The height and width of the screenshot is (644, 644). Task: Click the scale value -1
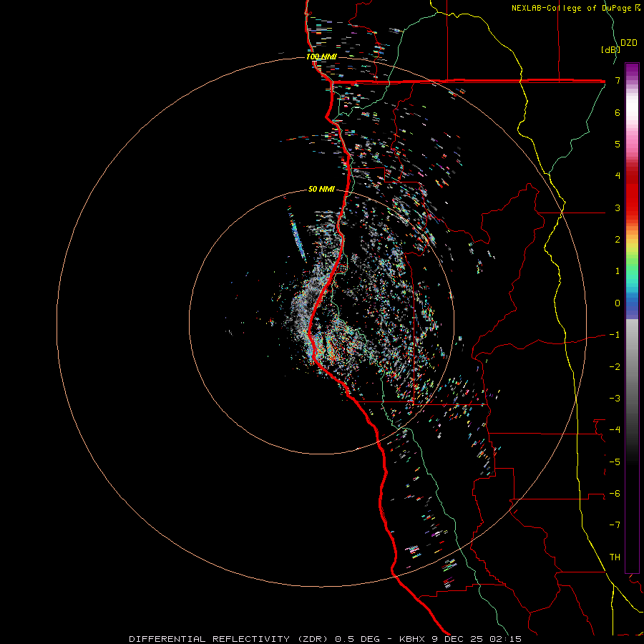(x=615, y=335)
